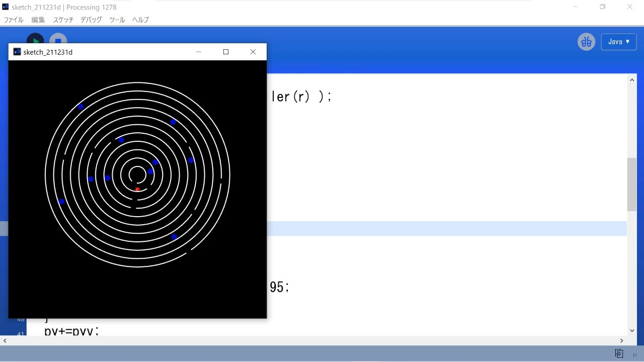Screen dimensions: 644x362
Task: Click the right arrow of the horizontal scrollbar
Action: (621, 340)
